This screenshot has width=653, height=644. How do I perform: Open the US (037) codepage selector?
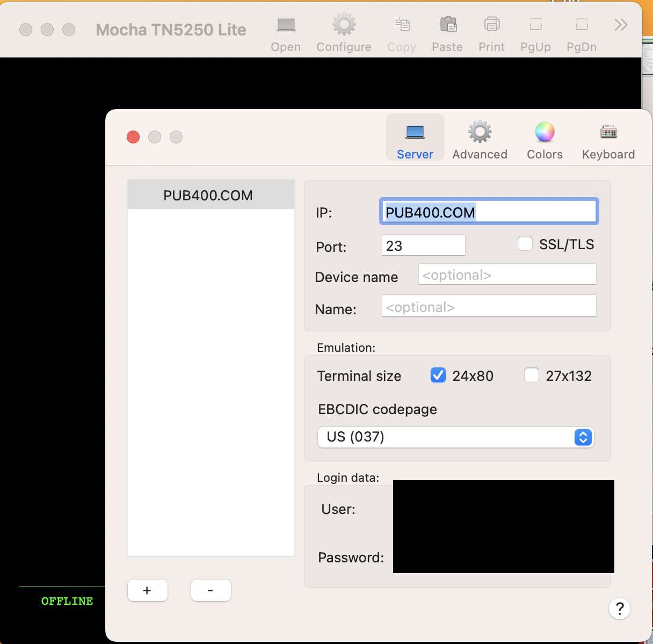click(455, 437)
